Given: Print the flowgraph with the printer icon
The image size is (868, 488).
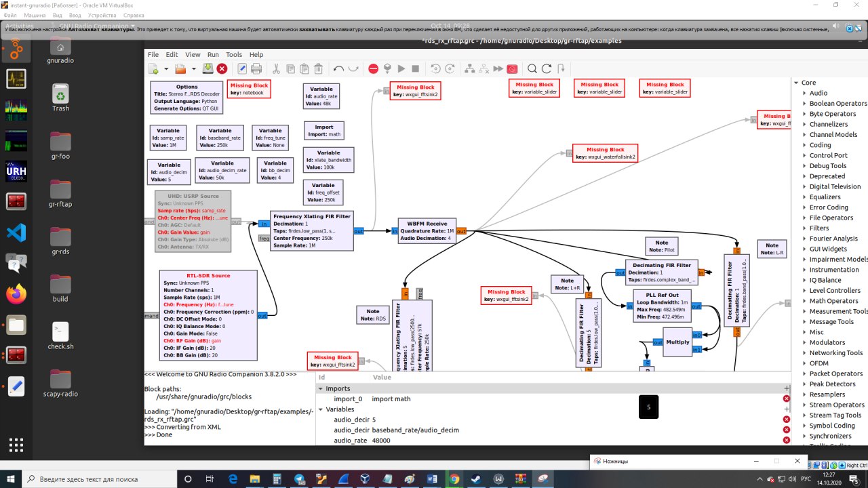Looking at the screenshot, I should pos(256,68).
